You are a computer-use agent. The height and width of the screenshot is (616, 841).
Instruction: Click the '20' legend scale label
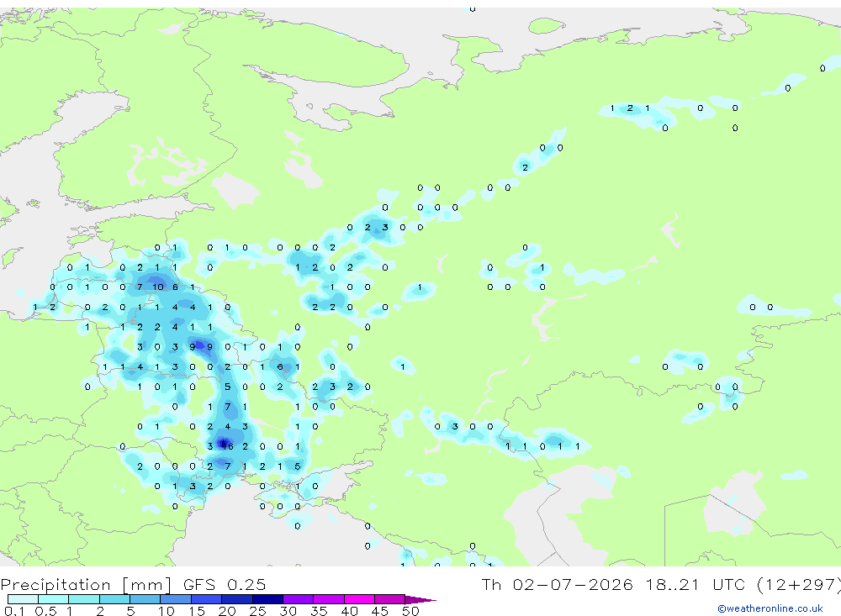227,611
